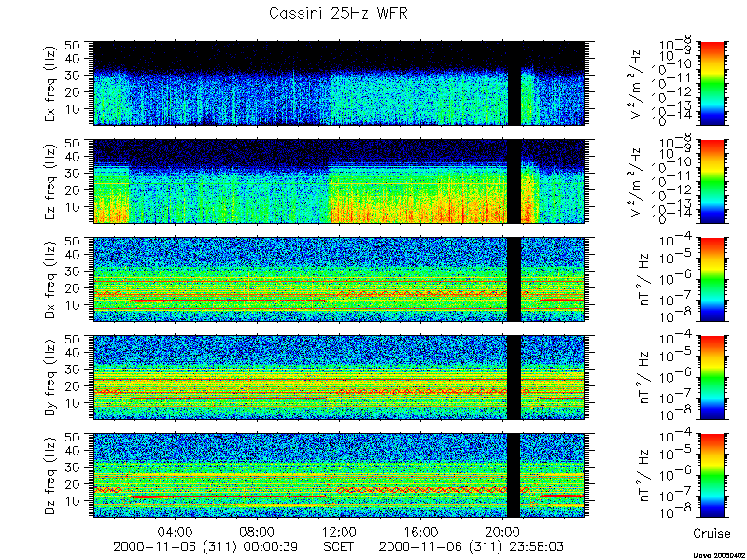747x560 pixels.
Task: Click the Ez panel color bar
Action: (x=712, y=181)
